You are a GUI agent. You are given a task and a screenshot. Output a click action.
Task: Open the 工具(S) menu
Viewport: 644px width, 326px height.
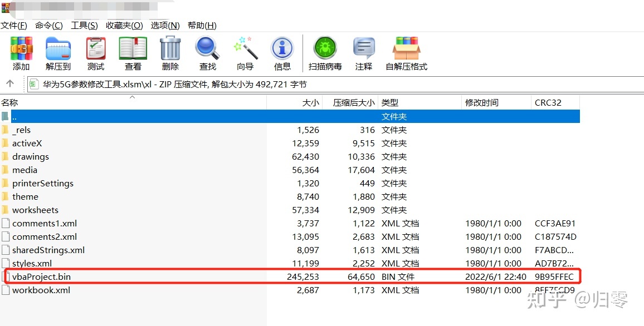click(84, 26)
